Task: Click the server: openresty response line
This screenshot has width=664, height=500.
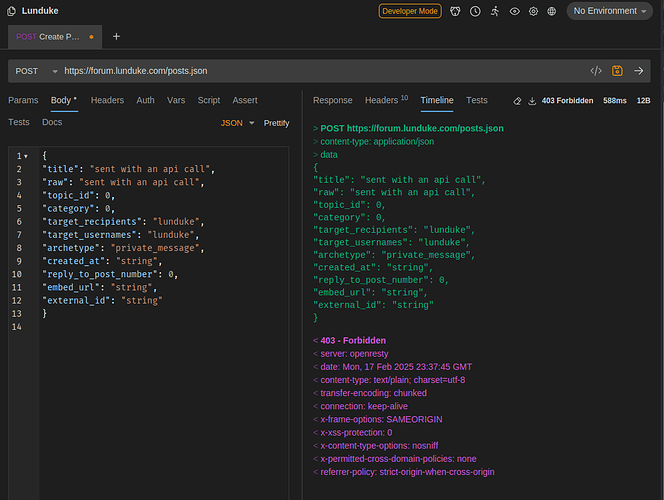Action: 351,354
